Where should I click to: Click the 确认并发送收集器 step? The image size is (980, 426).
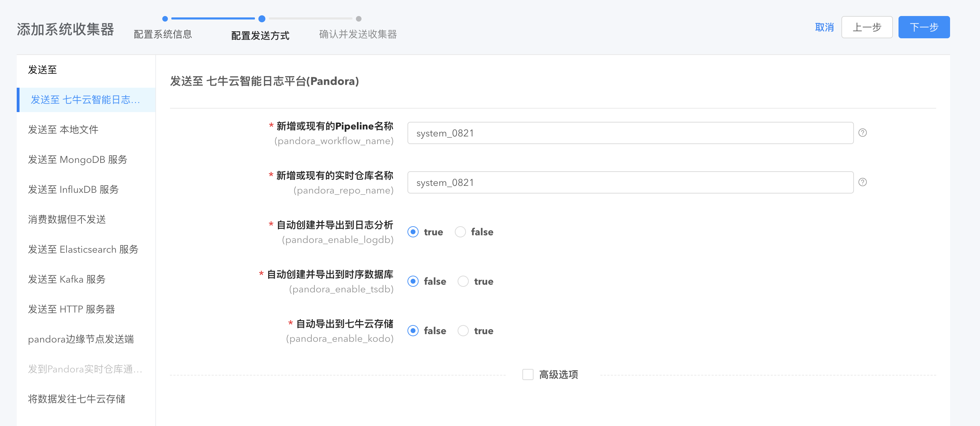(x=358, y=34)
